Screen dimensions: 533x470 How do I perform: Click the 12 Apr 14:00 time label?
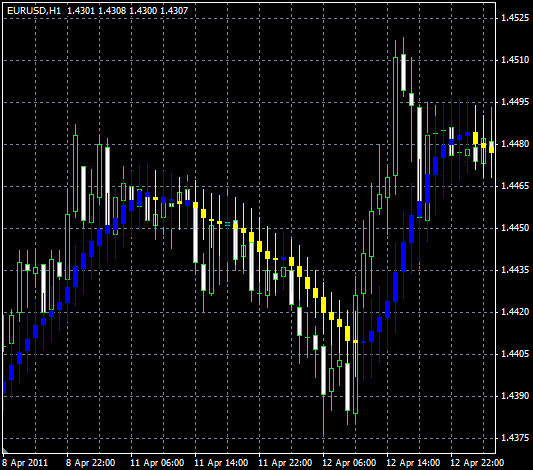(x=413, y=463)
